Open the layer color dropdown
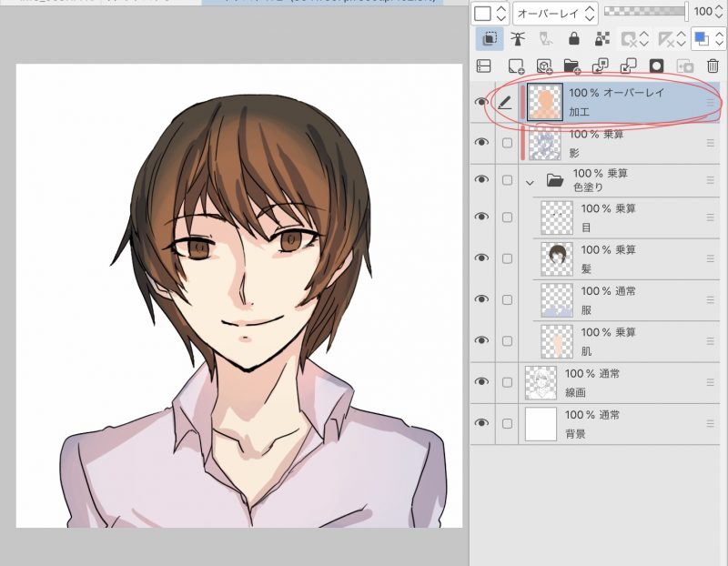Screen dimensions: 728x566 point(706,39)
